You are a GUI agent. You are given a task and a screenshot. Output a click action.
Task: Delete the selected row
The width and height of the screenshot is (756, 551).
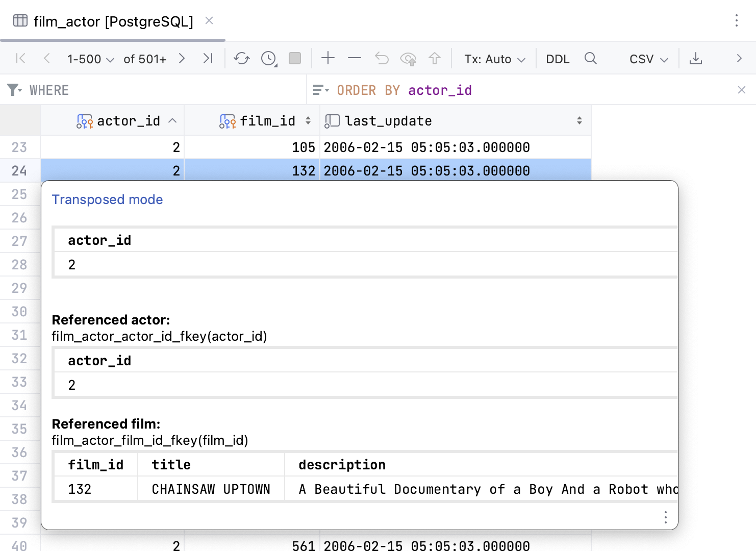[354, 58]
